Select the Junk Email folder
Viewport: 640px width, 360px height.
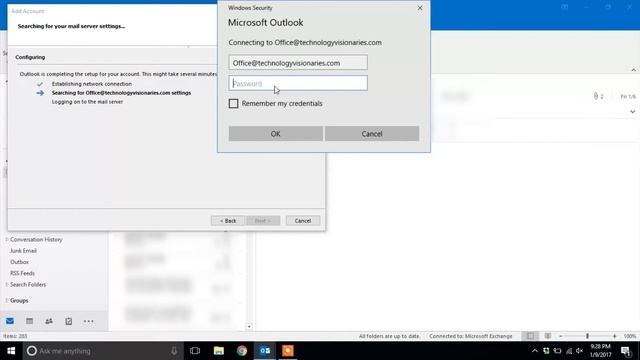[23, 251]
